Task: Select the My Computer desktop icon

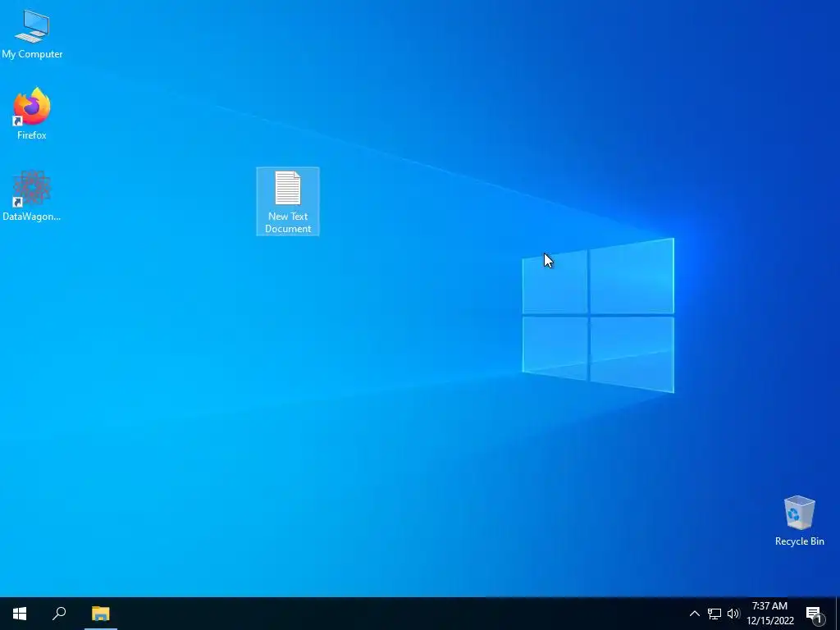Action: [32, 34]
